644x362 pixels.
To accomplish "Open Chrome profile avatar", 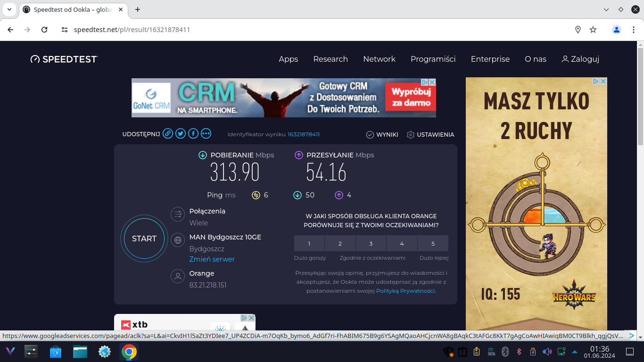I will (617, 30).
